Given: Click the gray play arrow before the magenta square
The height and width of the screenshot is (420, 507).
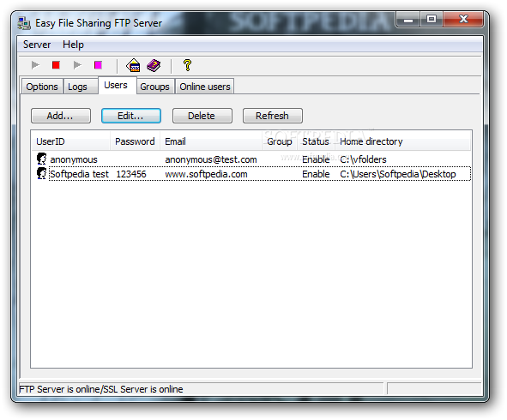Looking at the screenshot, I should 77,65.
